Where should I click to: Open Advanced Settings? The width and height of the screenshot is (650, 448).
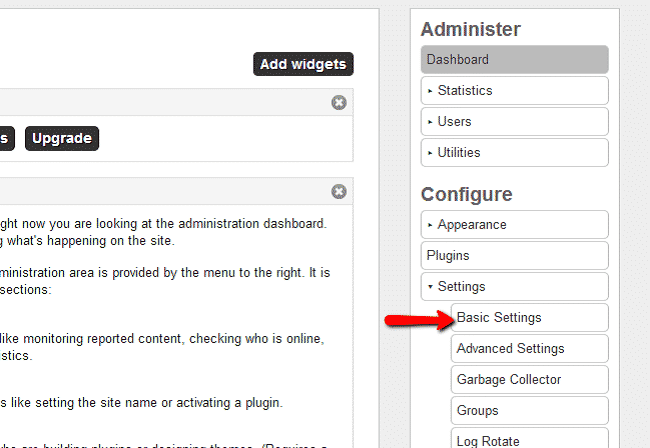pos(529,349)
